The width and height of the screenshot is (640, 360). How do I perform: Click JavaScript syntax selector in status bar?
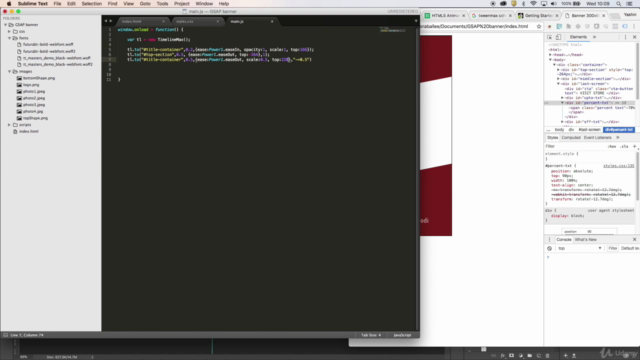click(402, 335)
